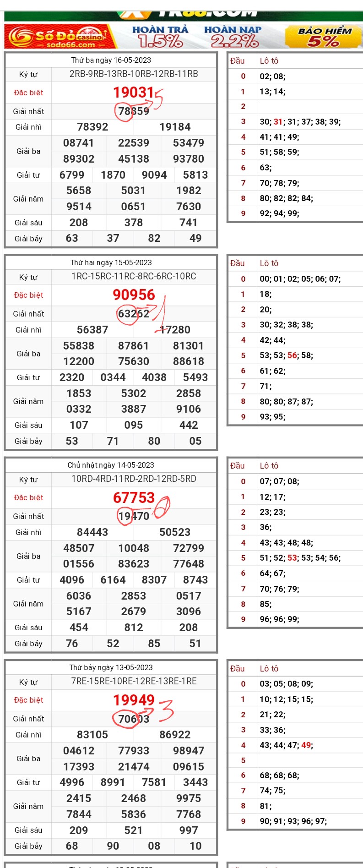Select fourth prize number 8991
The width and height of the screenshot is (363, 868).
pos(113,782)
